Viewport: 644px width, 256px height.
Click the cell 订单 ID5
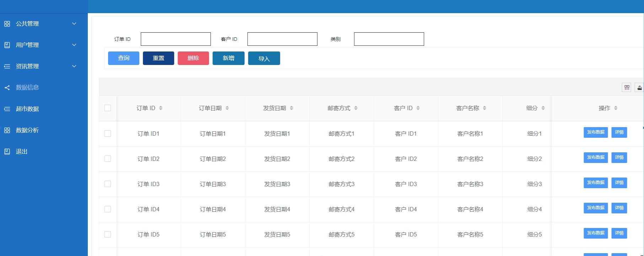point(148,235)
